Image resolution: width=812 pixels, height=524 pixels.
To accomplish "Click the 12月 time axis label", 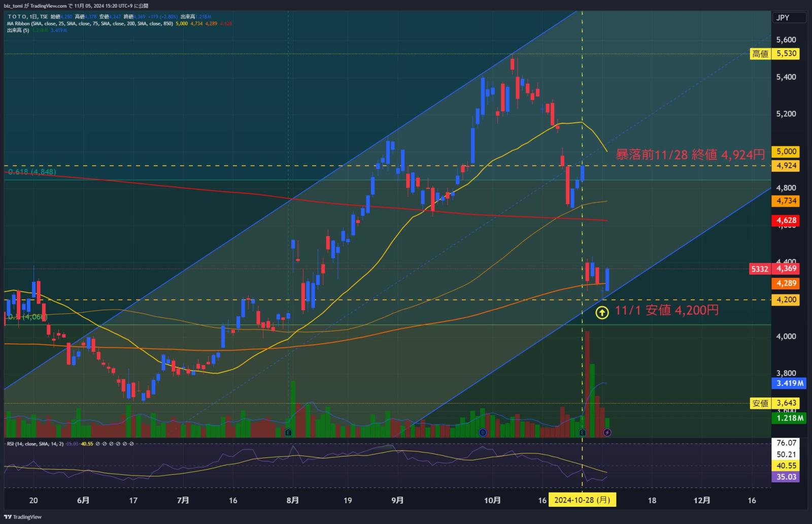I will click(x=702, y=501).
